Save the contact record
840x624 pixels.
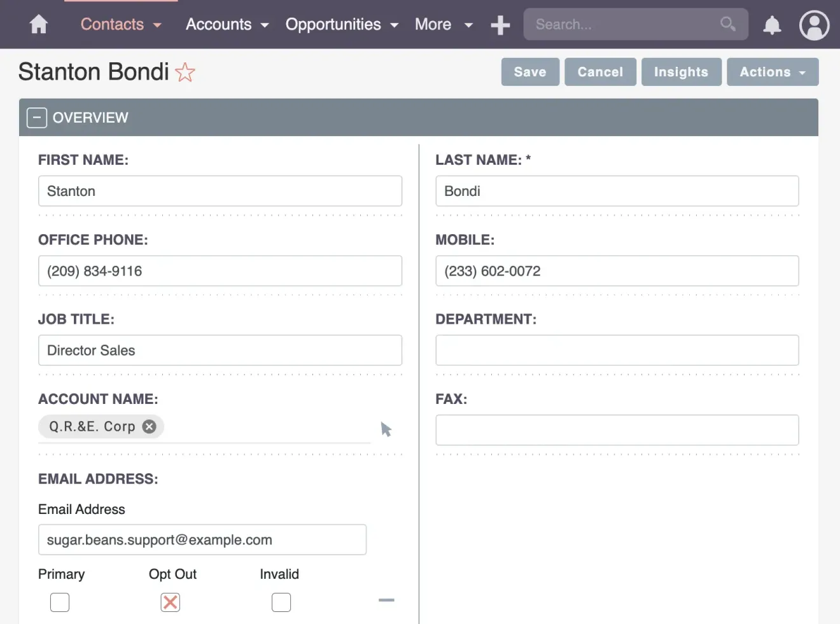pyautogui.click(x=530, y=72)
